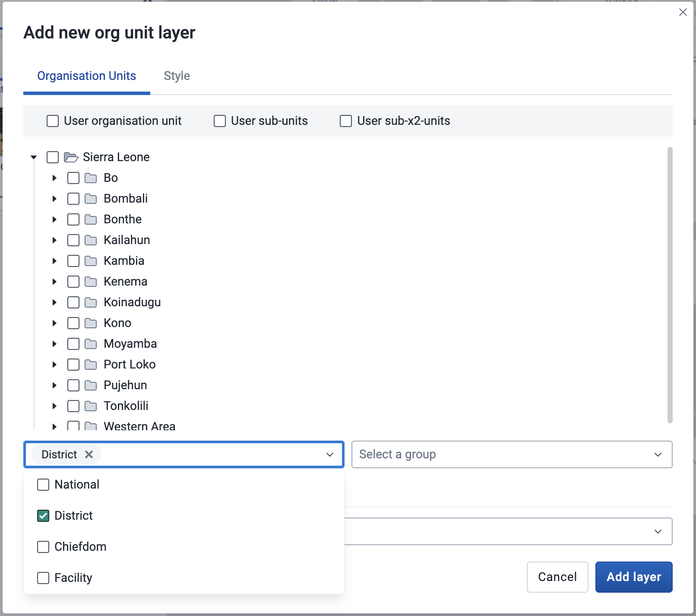The image size is (696, 616).
Task: Click the folder icon beside Western Area
Action: [91, 426]
